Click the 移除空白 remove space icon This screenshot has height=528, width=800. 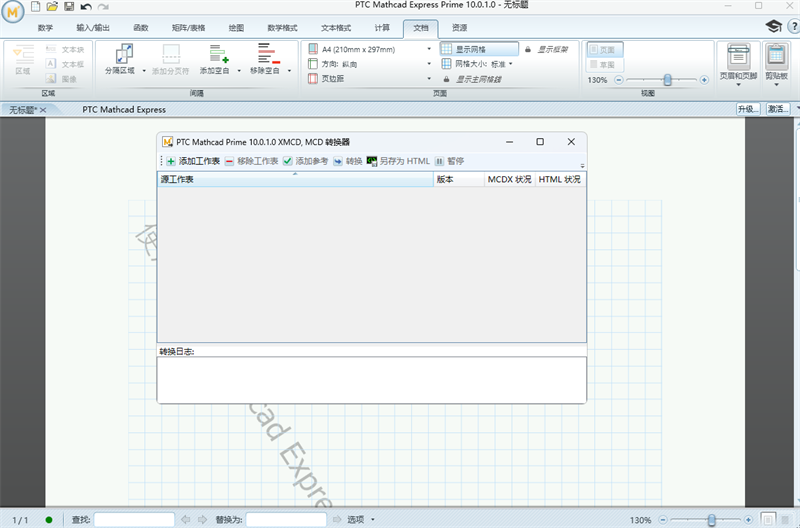pyautogui.click(x=268, y=54)
